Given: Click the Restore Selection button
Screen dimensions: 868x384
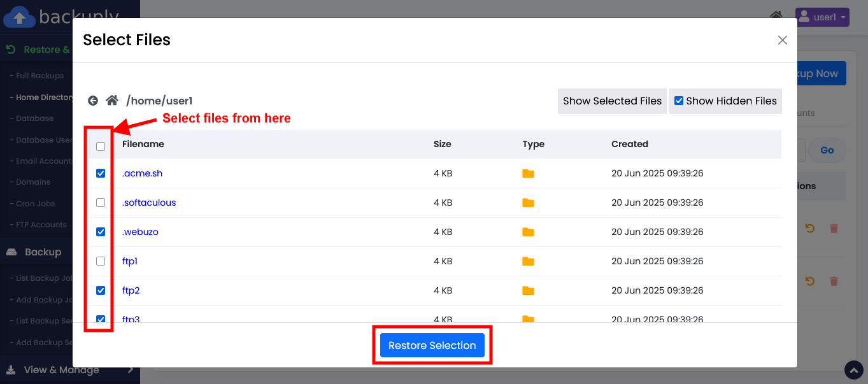Looking at the screenshot, I should [x=432, y=345].
